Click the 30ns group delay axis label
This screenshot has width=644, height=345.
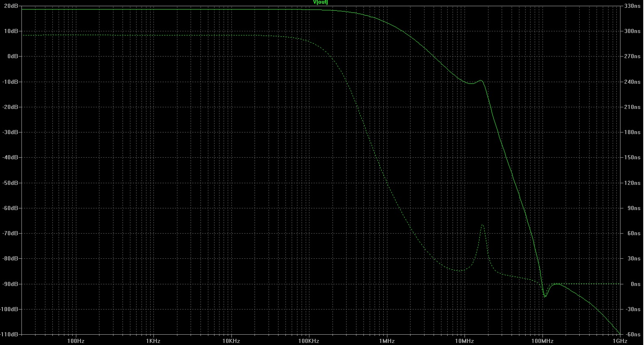634,259
